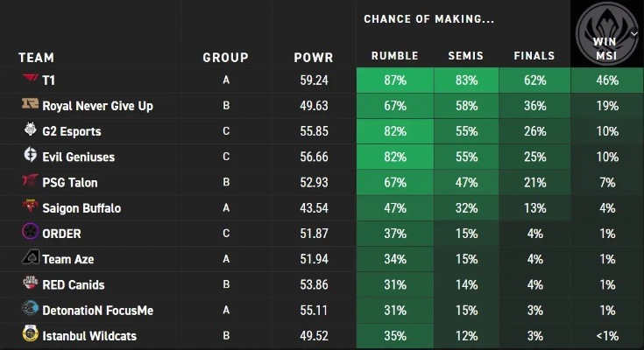The height and width of the screenshot is (350, 644).
Task: Click the Saigon Buffalo logo
Action: click(30, 207)
